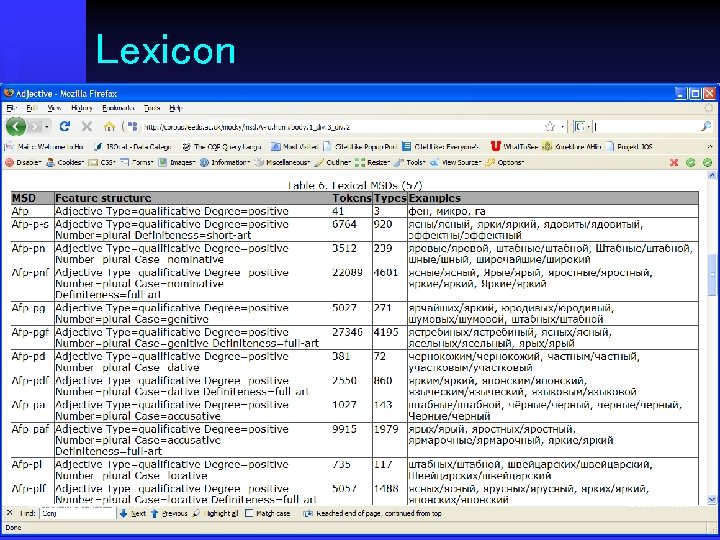Image resolution: width=720 pixels, height=540 pixels.
Task: Find Next match with blue down arrow
Action: 133,513
